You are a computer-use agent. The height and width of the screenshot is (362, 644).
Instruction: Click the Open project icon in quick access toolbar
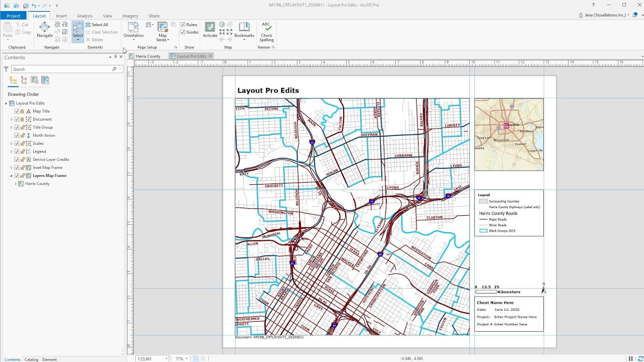coord(16,5)
